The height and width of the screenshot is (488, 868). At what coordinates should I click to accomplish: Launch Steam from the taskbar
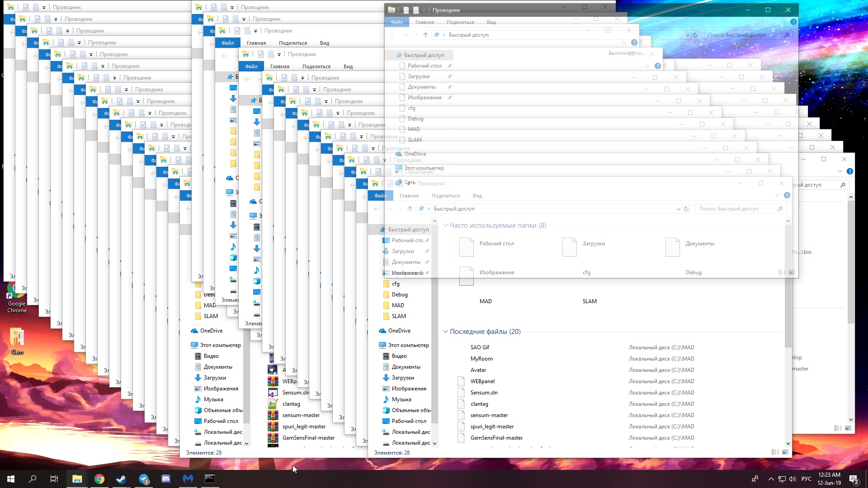121,479
